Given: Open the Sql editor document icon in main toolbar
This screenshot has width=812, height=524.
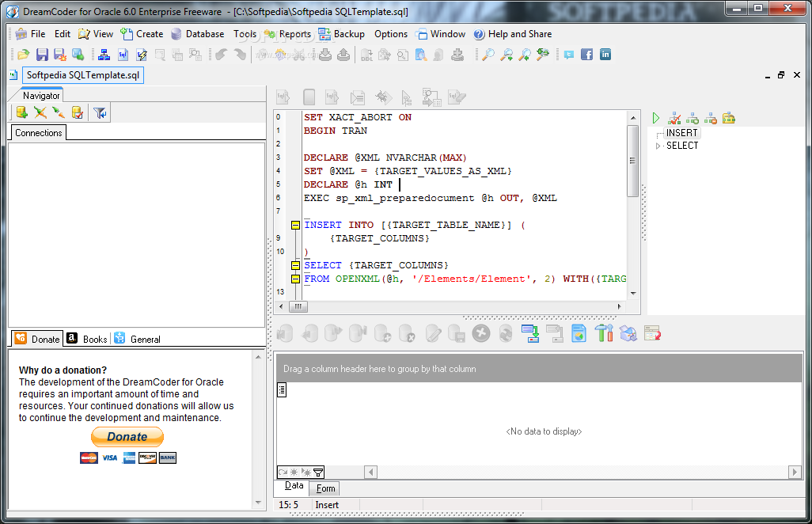Looking at the screenshot, I should (x=123, y=55).
